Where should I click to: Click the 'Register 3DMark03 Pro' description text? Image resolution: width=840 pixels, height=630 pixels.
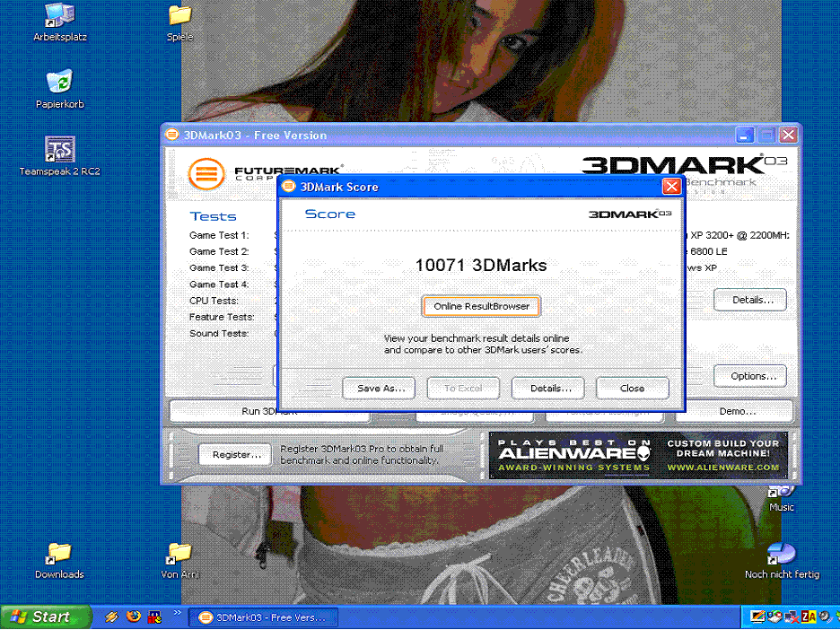362,454
